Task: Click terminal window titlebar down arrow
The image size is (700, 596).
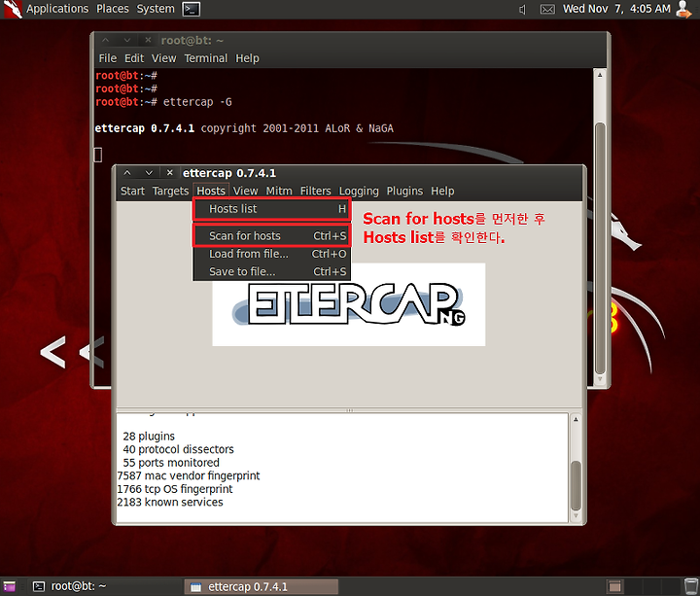Action: tap(127, 40)
